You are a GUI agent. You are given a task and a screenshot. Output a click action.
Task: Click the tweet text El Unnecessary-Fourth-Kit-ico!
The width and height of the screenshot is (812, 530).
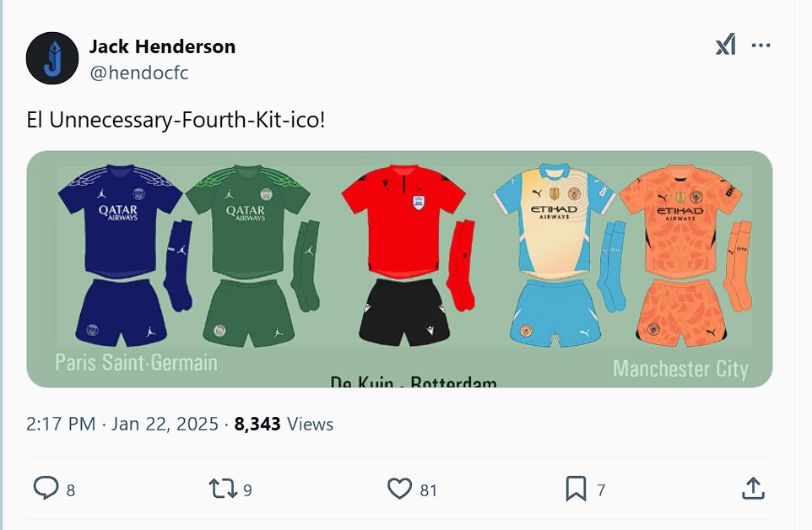176,120
